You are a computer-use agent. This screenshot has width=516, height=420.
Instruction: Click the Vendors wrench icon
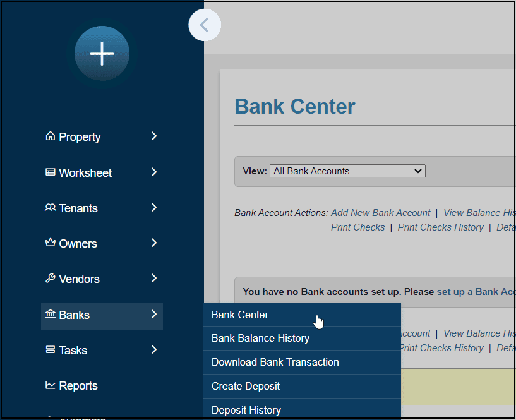click(51, 279)
